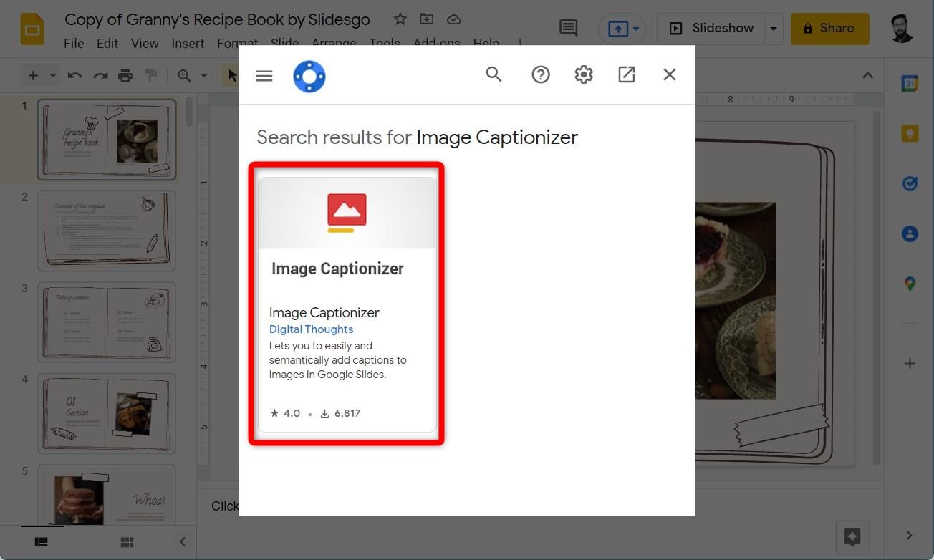Open the Explore tool
Viewport: 934px width, 560px height.
pyautogui.click(x=852, y=536)
